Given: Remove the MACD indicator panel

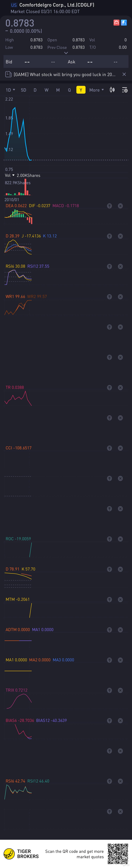Looking at the screenshot, I should tap(120, 206).
